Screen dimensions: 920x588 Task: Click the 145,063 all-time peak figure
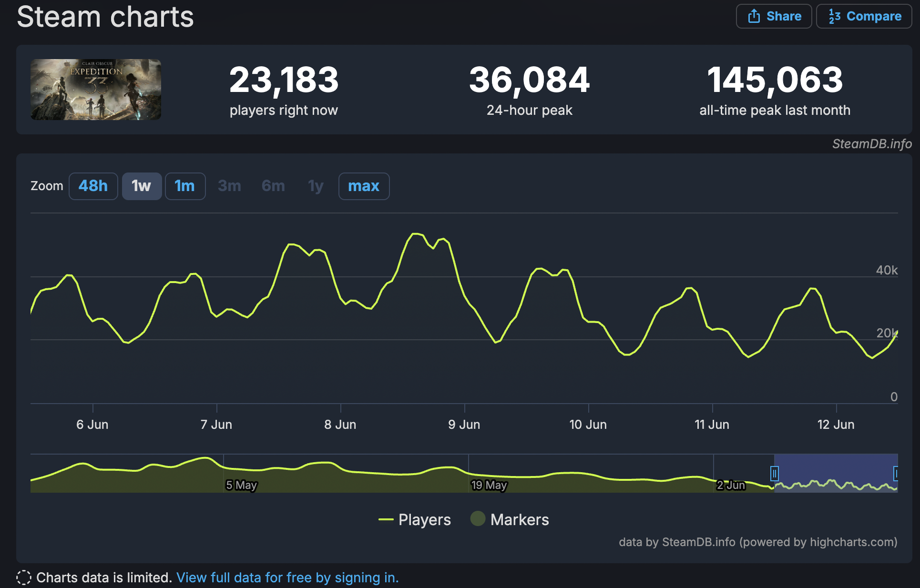point(775,80)
